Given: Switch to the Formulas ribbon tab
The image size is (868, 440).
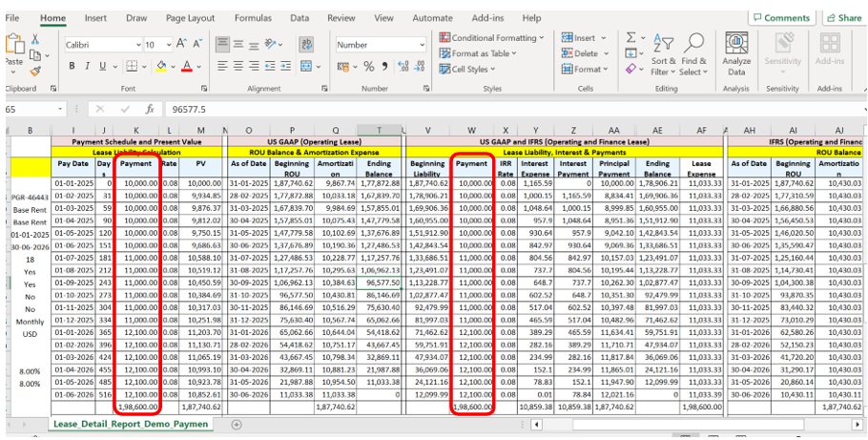Looking at the screenshot, I should point(252,17).
